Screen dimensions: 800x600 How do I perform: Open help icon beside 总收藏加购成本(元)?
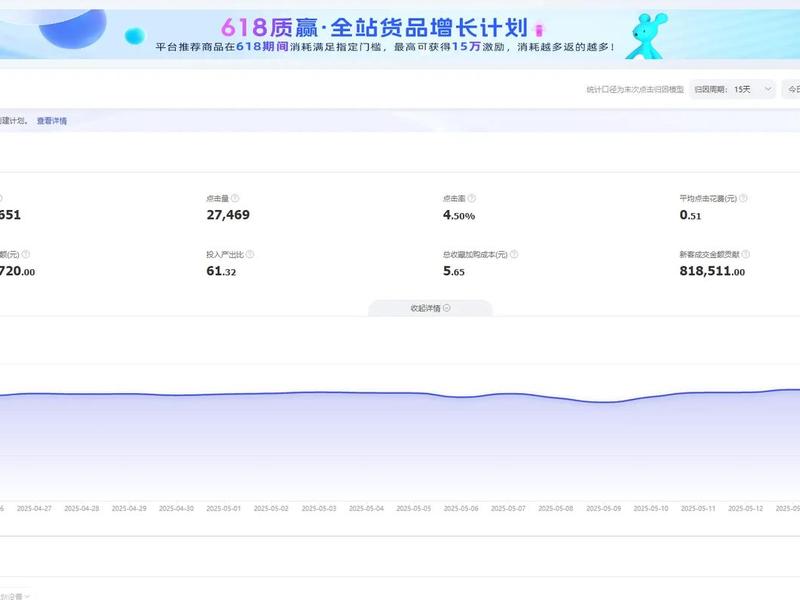pos(514,254)
